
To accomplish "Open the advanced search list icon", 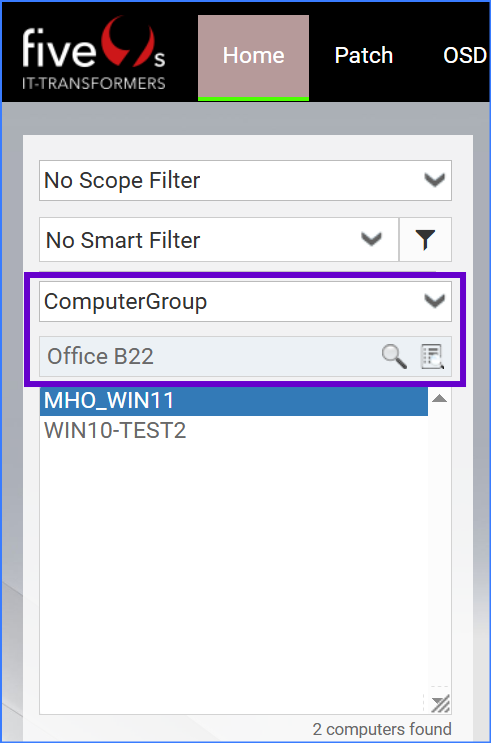I will tap(432, 356).
